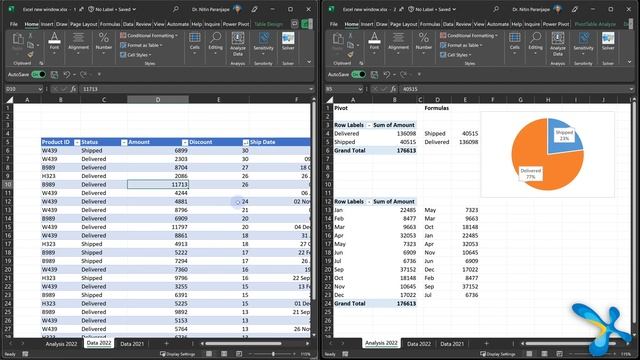Undo last action in right window

point(387,75)
